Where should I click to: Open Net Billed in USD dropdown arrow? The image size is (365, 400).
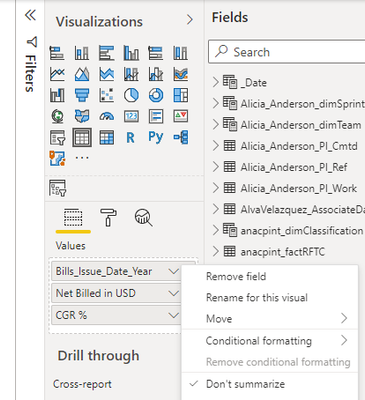coord(174,293)
